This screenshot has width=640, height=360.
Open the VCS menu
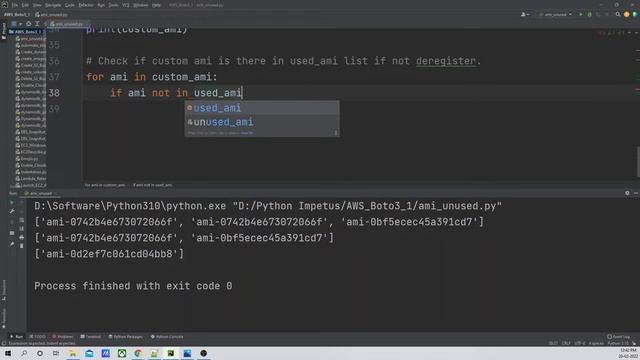pyautogui.click(x=126, y=5)
